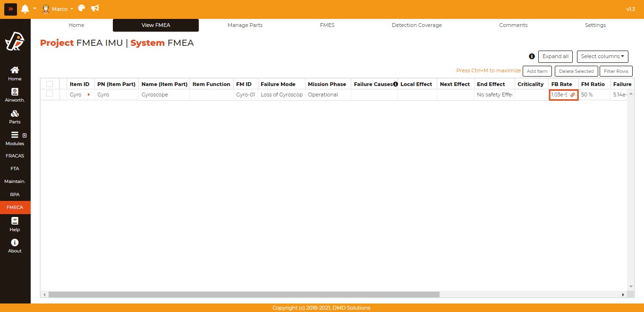Viewport: 644px width, 312px height.
Task: Tick the select-all header checkbox
Action: [x=50, y=84]
